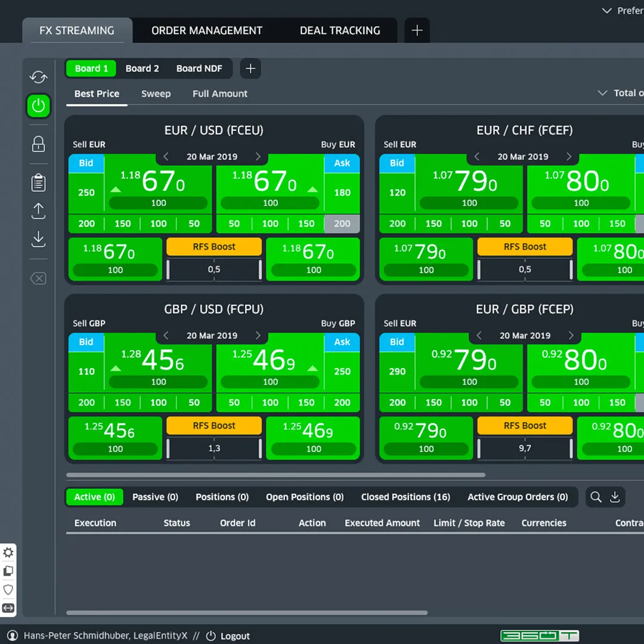
Task: Click the download arrow icon in sidebar
Action: 38,239
